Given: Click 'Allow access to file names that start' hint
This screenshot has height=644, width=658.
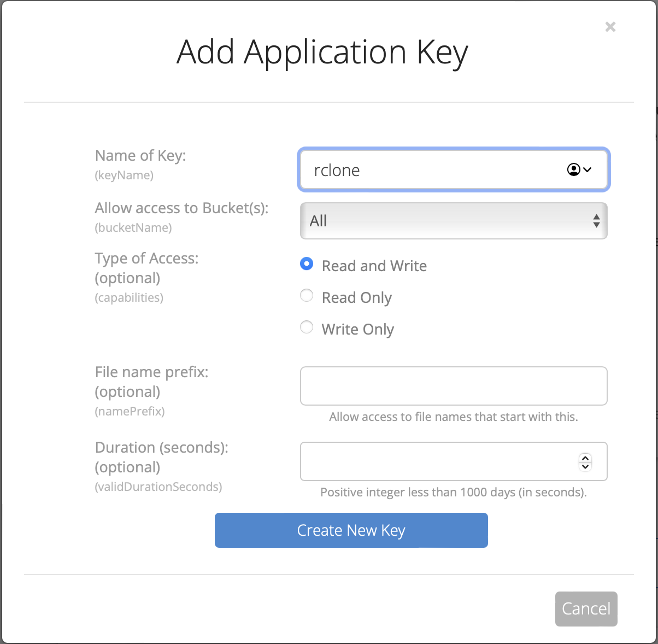Looking at the screenshot, I should tap(454, 417).
